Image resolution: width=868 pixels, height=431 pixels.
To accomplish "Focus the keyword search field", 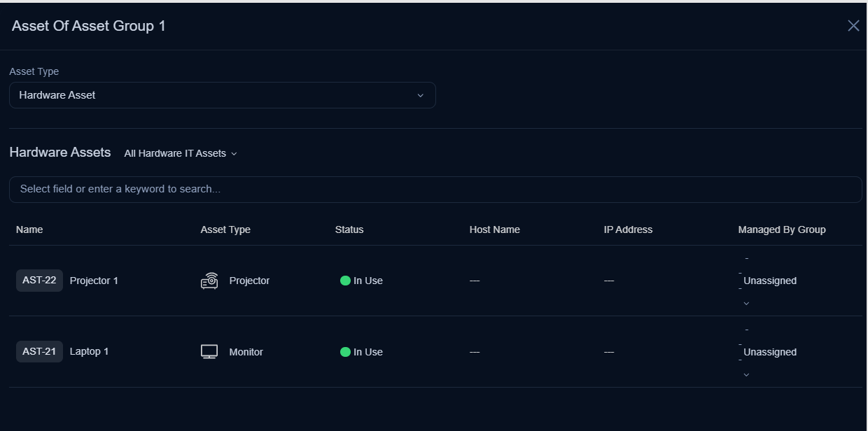I will coord(435,190).
